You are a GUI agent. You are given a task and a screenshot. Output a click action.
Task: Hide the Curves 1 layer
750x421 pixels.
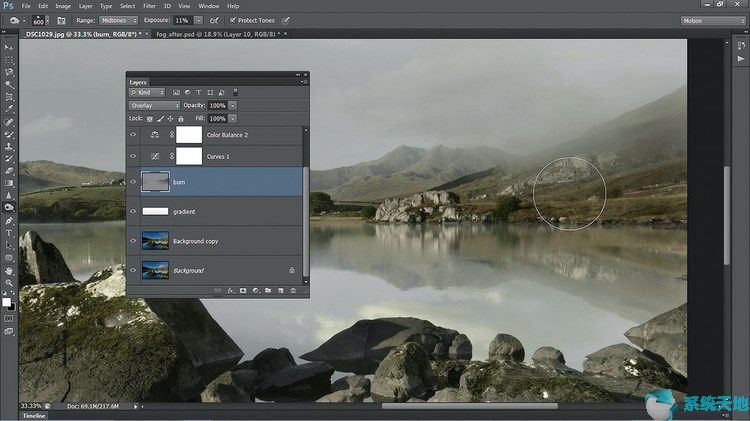[133, 156]
